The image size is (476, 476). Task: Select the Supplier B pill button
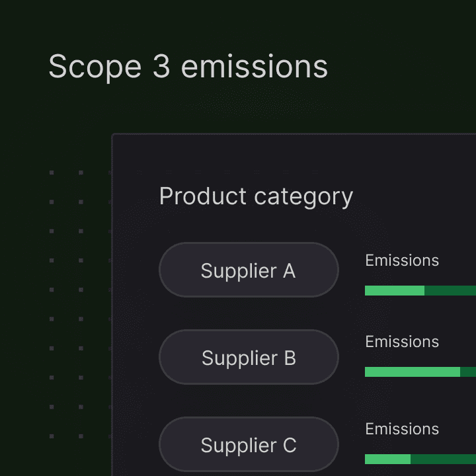249,357
